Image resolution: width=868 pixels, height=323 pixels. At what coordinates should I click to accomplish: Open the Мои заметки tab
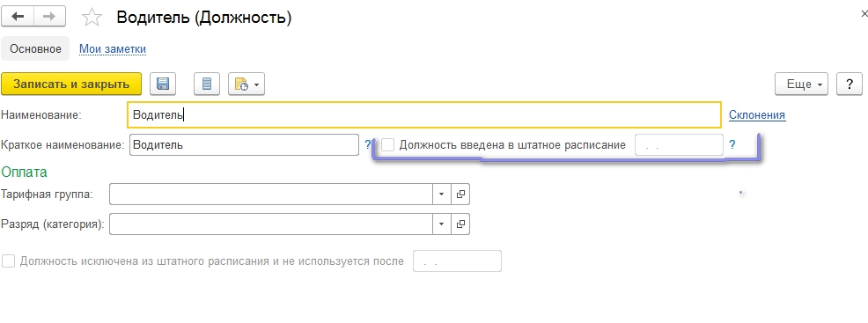click(113, 48)
